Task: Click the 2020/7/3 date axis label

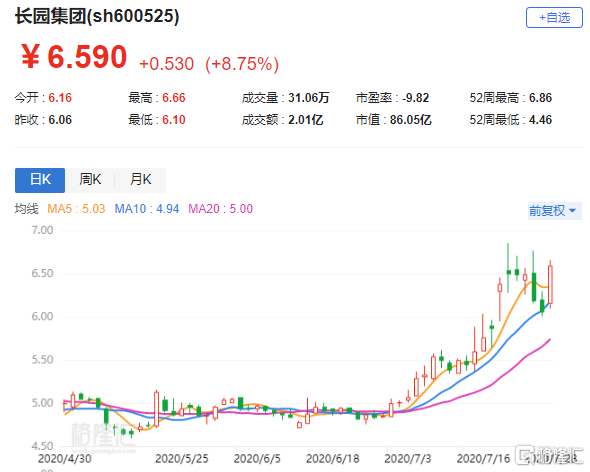Action: pyautogui.click(x=408, y=458)
